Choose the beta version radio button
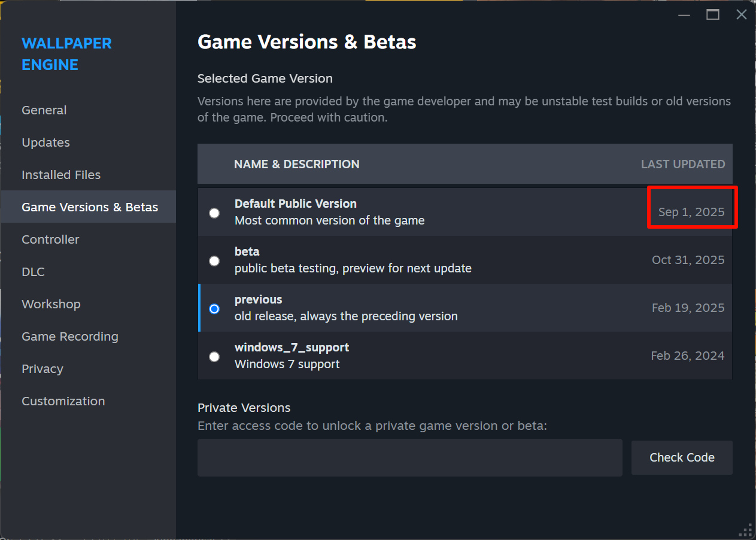The height and width of the screenshot is (540, 756). click(x=214, y=260)
